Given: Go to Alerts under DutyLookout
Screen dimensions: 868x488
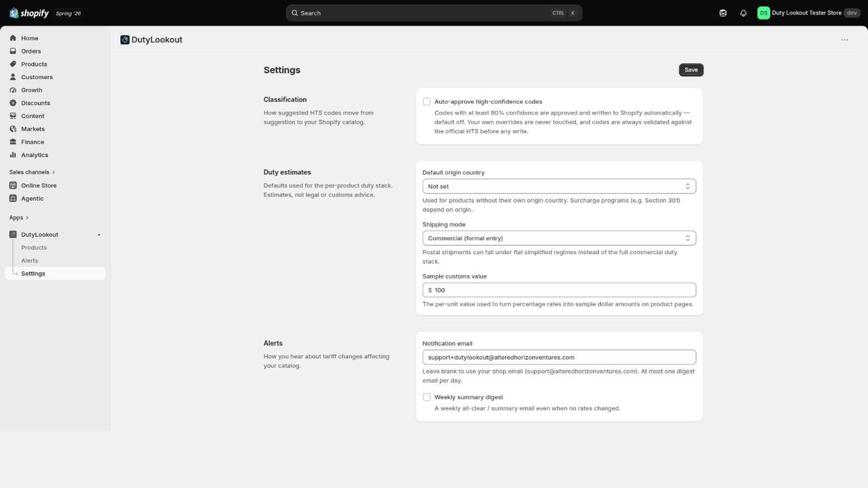Looking at the screenshot, I should [x=29, y=260].
